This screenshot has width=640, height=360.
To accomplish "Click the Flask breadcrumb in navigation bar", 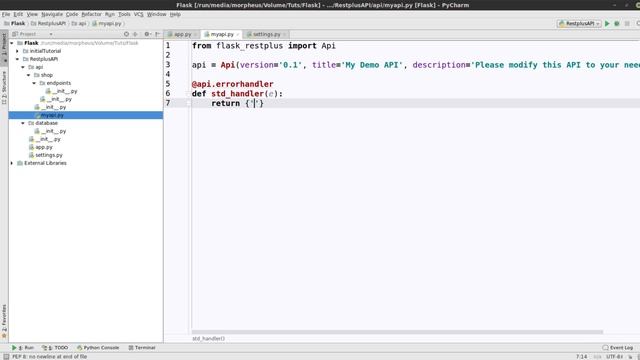I will (15, 24).
